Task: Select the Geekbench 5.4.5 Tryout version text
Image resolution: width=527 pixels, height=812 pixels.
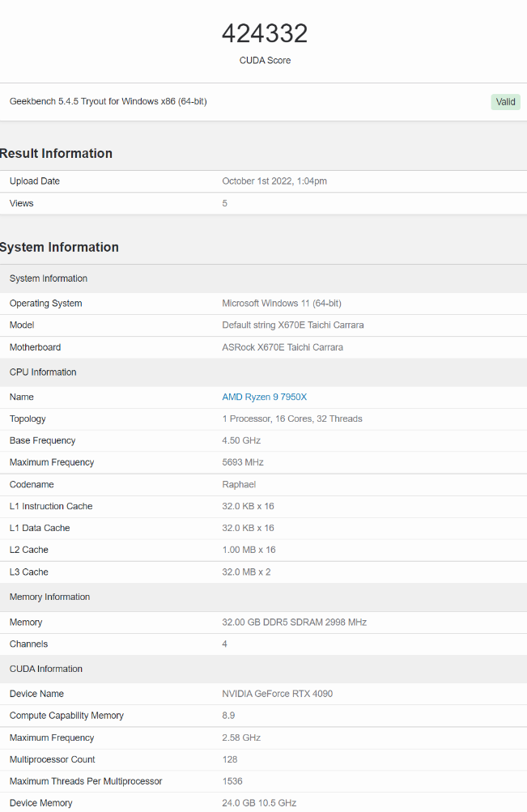Action: 108,101
